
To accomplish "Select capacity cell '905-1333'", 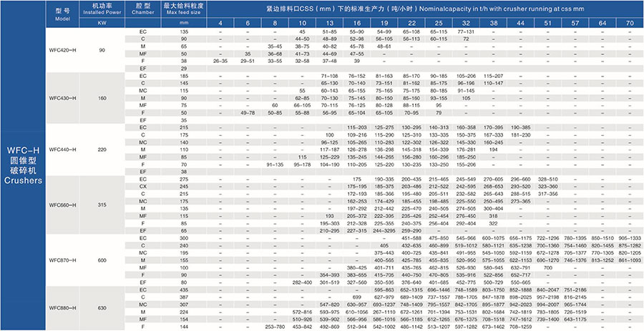I will pyautogui.click(x=629, y=238).
